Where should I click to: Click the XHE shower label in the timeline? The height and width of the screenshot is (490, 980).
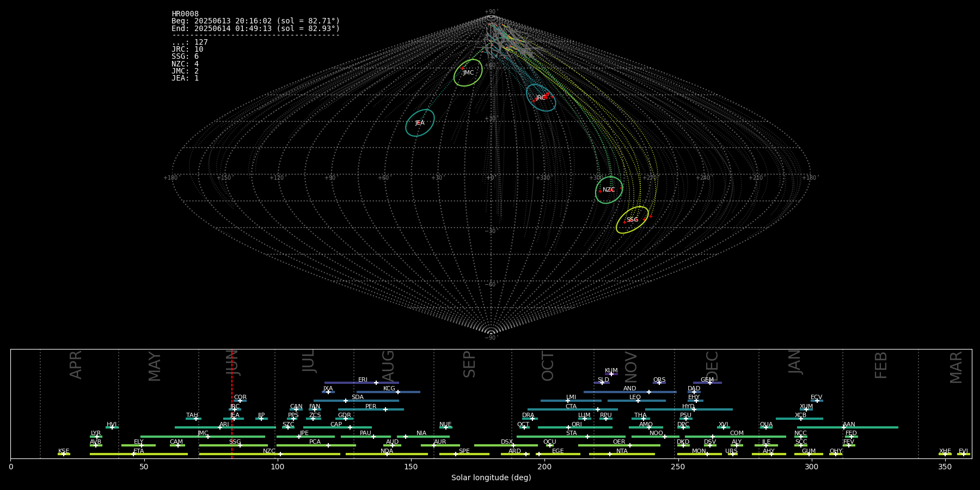945,451
